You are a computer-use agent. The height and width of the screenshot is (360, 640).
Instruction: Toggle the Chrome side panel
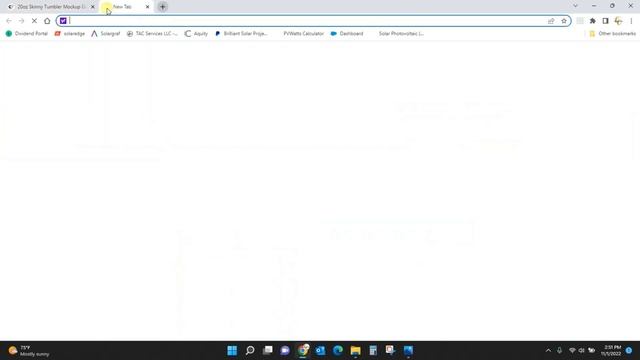(605, 21)
